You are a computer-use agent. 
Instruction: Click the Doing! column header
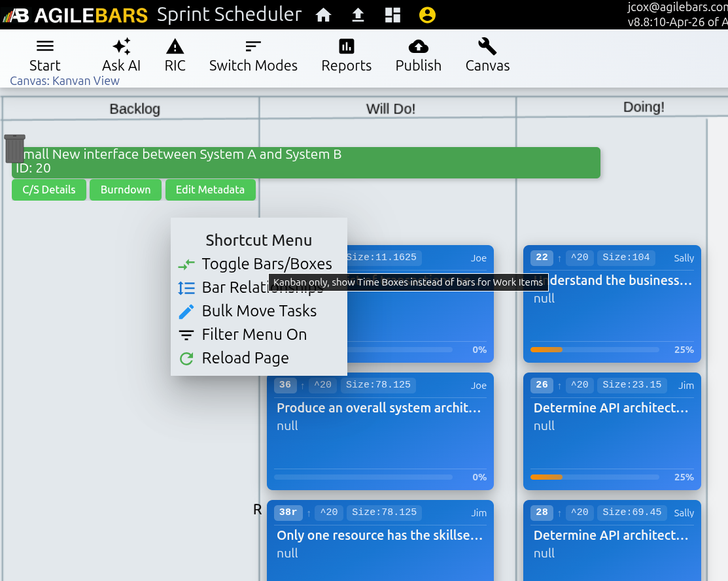coord(644,107)
